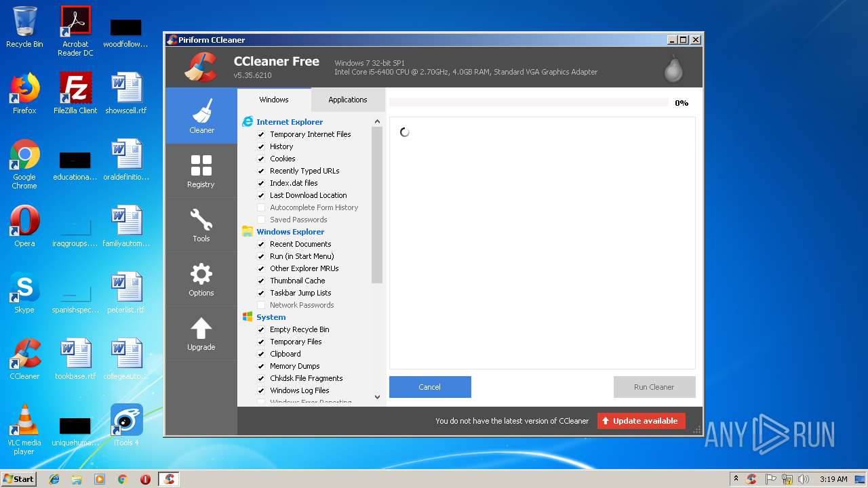The height and width of the screenshot is (488, 868).
Task: Open showscell.rtf document
Action: (126, 94)
